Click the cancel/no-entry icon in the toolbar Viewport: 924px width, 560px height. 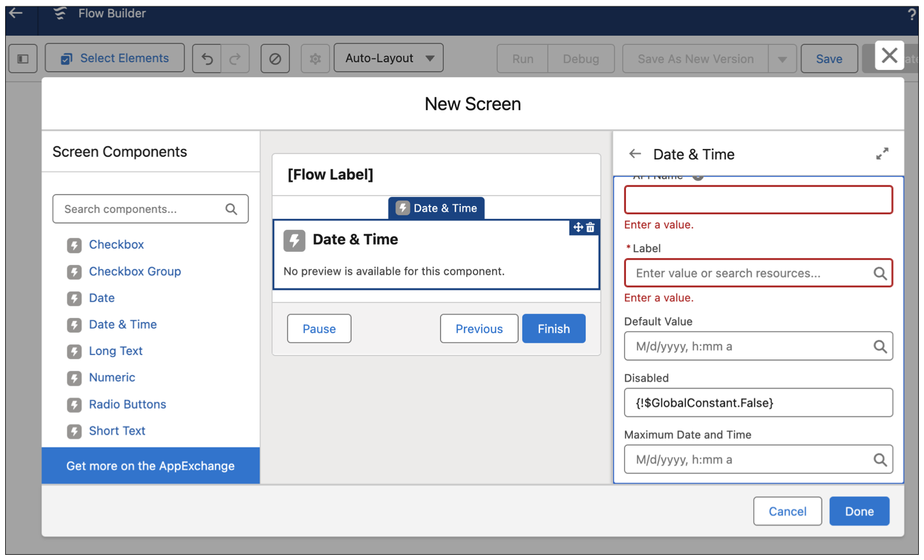click(x=275, y=58)
